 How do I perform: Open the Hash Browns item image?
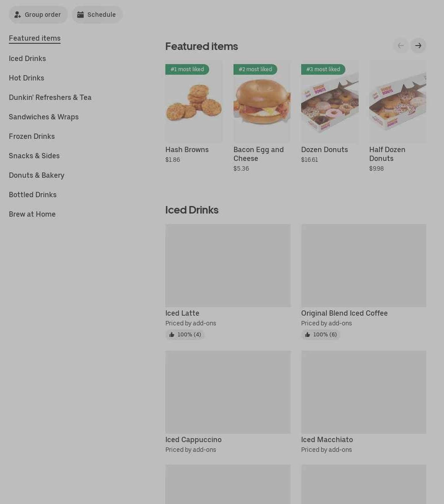coord(194,101)
